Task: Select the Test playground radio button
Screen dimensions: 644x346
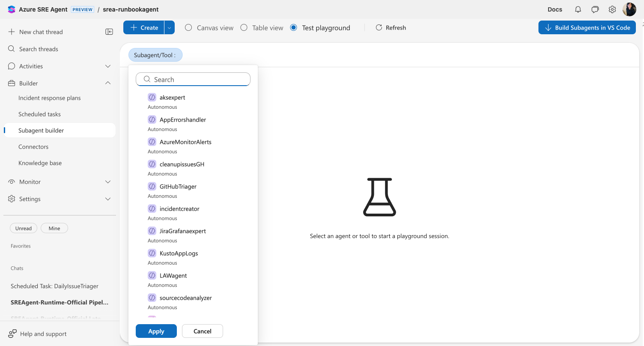Action: [293, 27]
